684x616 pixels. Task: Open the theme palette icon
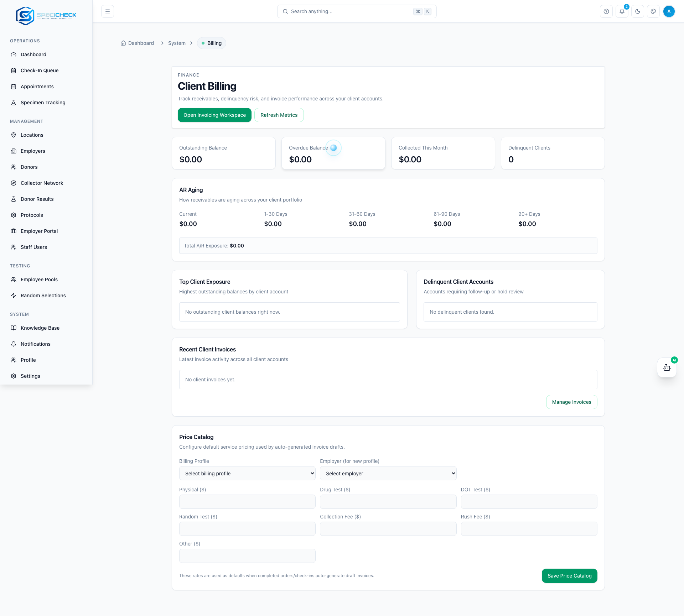coord(653,11)
